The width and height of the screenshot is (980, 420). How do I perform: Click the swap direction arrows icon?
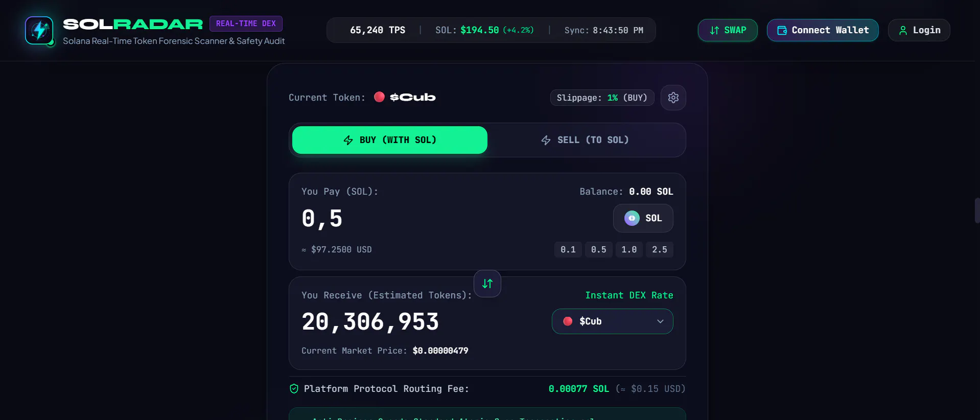tap(487, 284)
